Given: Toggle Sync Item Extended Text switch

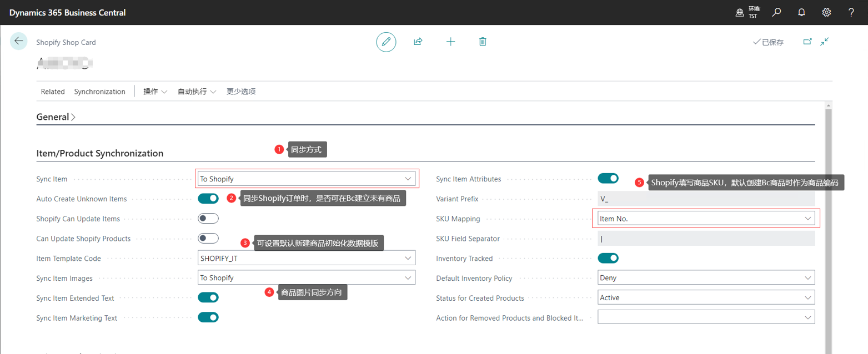Looking at the screenshot, I should pos(208,298).
